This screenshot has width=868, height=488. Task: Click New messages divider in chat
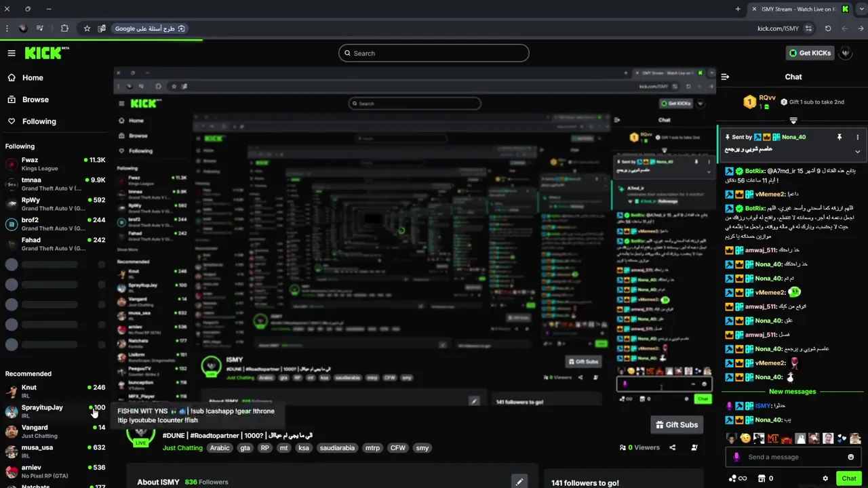pos(792,392)
